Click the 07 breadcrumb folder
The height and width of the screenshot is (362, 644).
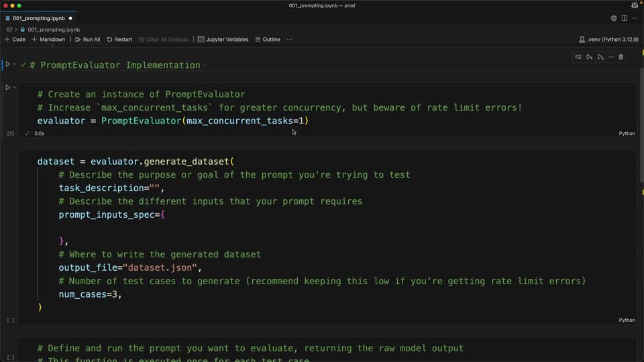click(x=9, y=29)
